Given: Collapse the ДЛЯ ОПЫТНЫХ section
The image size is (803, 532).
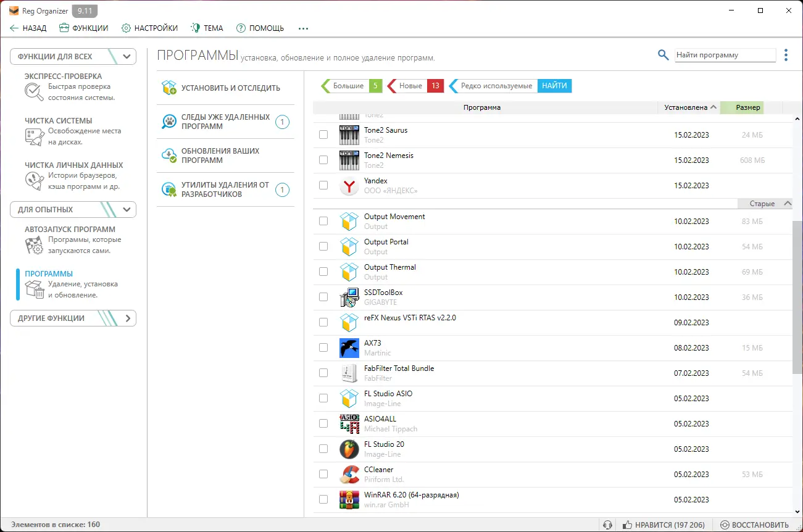Looking at the screenshot, I should point(73,209).
